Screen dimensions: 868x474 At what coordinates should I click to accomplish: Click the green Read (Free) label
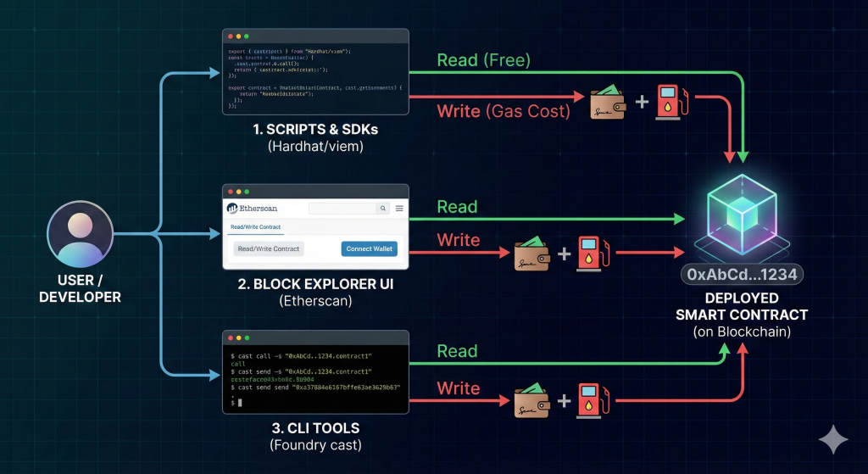coord(483,60)
